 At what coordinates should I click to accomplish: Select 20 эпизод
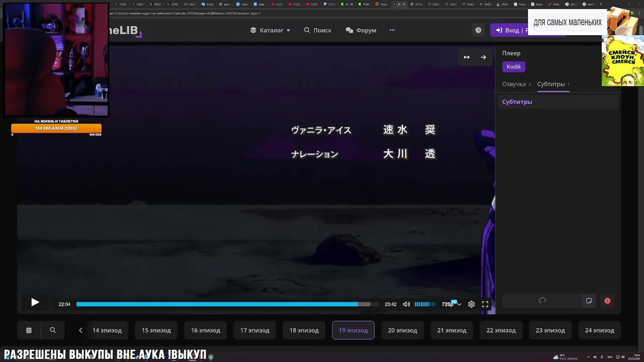(x=403, y=330)
